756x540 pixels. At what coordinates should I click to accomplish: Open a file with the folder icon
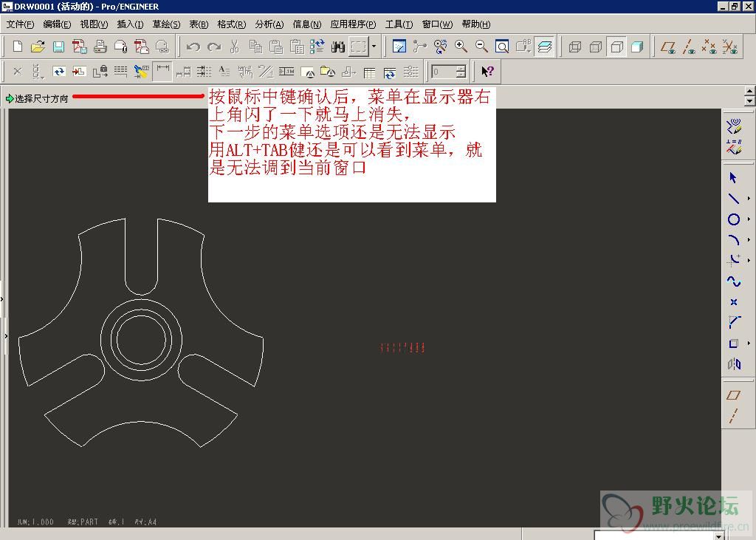(x=38, y=47)
